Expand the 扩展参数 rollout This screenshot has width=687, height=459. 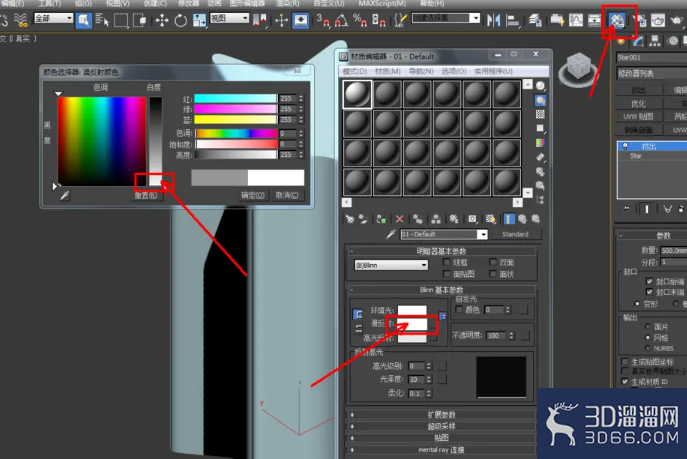(x=442, y=414)
